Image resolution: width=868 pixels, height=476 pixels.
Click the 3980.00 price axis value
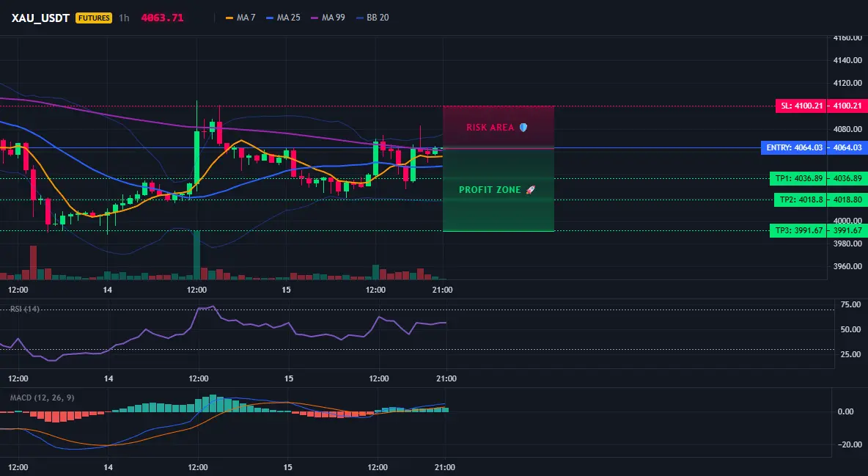pos(847,244)
